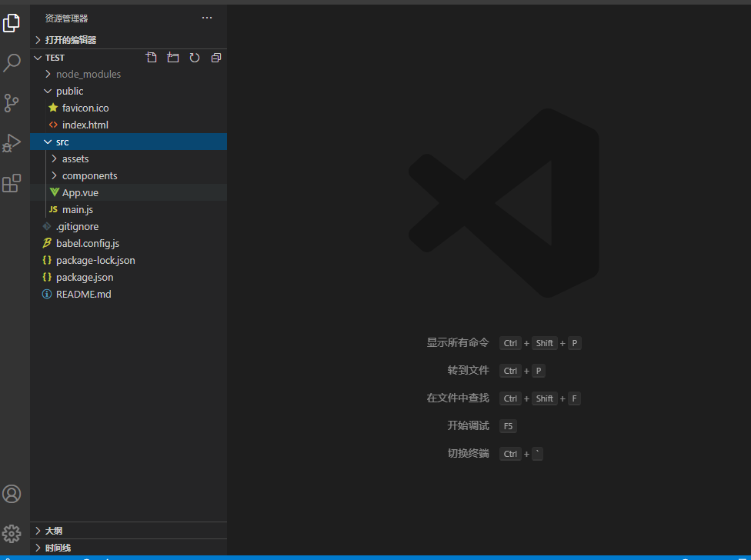Click the info icon beside README.md
Screen dimensions: 751x560
tap(47, 295)
